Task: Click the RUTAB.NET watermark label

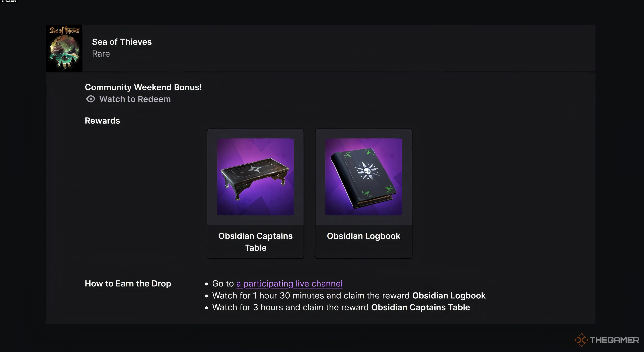Action: (x=9, y=2)
